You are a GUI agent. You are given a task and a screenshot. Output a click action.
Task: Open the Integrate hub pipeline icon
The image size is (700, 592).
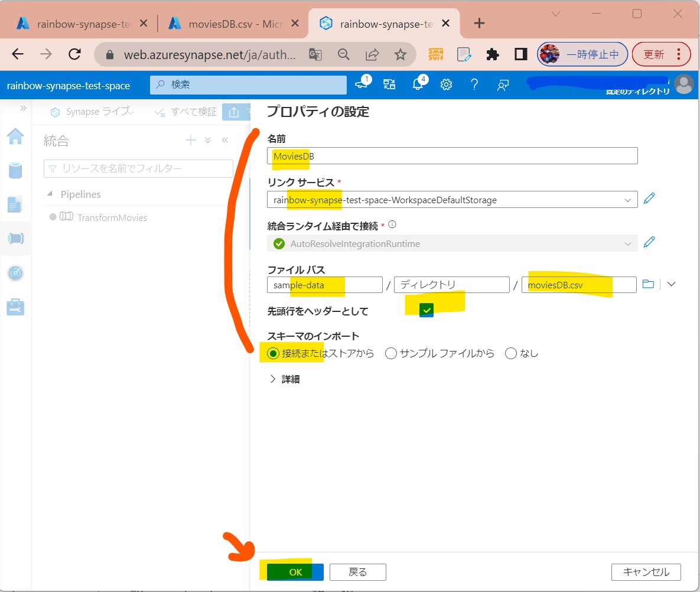tap(15, 239)
